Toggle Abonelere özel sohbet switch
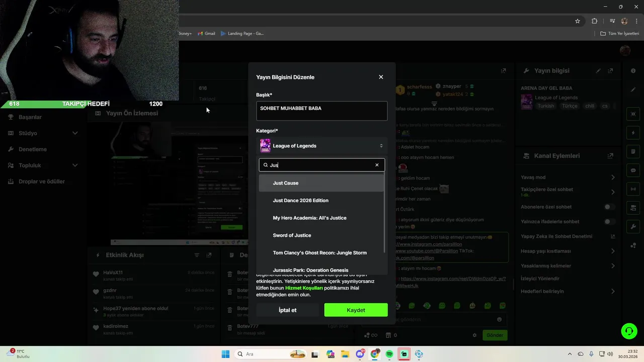 [609, 207]
